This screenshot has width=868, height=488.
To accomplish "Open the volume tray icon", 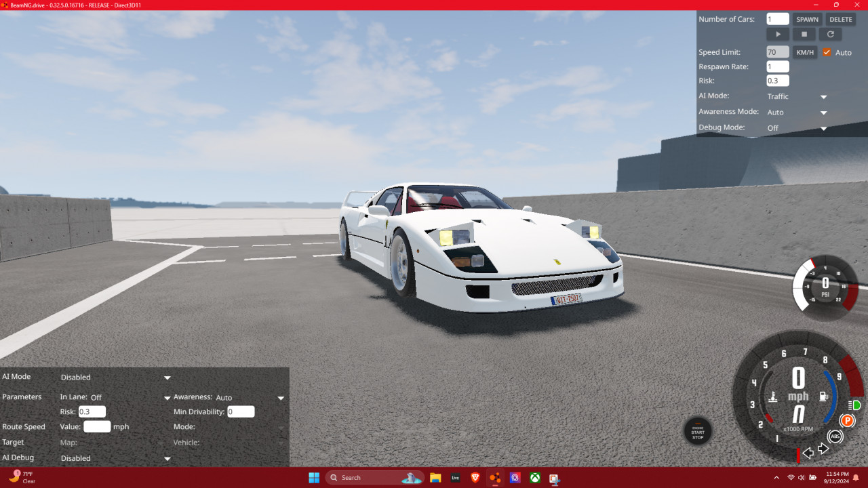I will click(x=802, y=478).
